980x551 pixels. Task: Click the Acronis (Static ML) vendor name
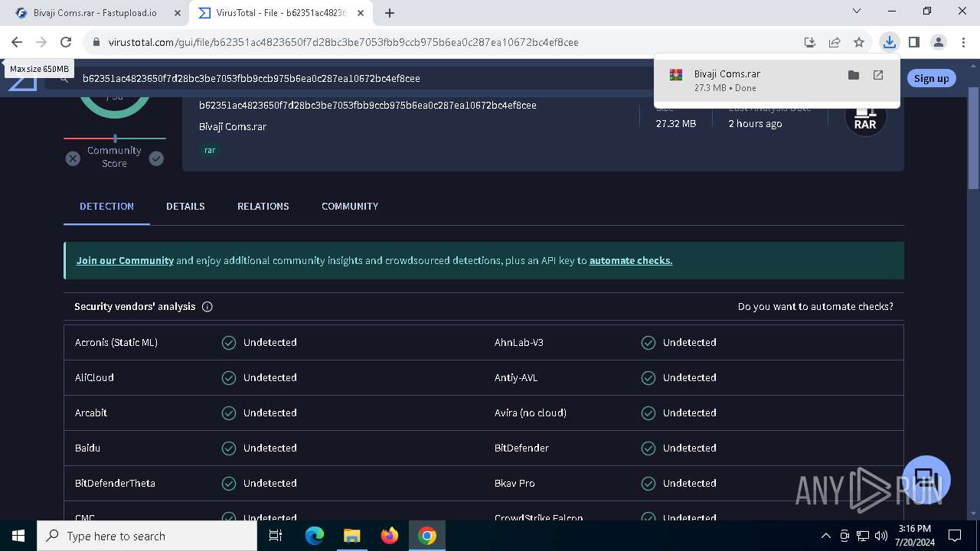(x=116, y=342)
